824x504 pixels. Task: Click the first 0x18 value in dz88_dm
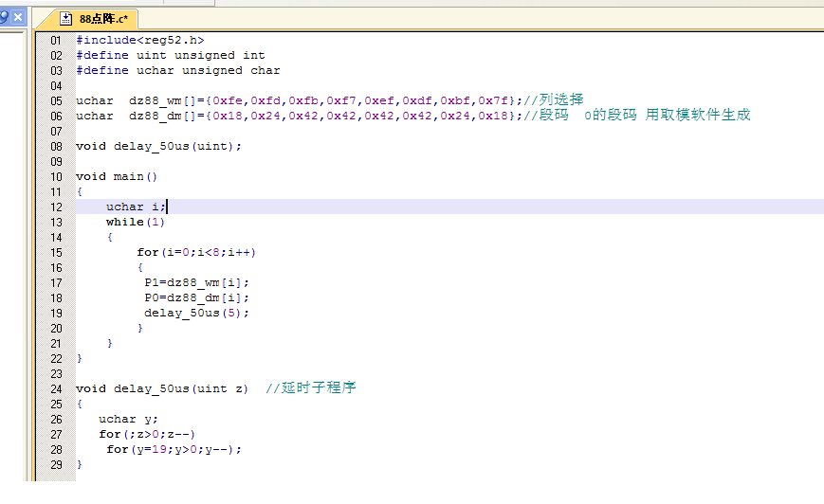pos(228,116)
